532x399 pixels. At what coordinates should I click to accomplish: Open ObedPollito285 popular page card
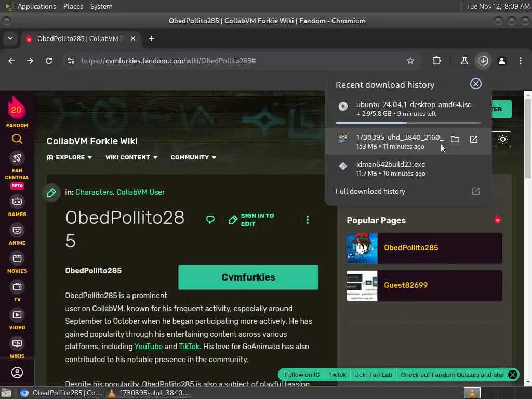[424, 248]
